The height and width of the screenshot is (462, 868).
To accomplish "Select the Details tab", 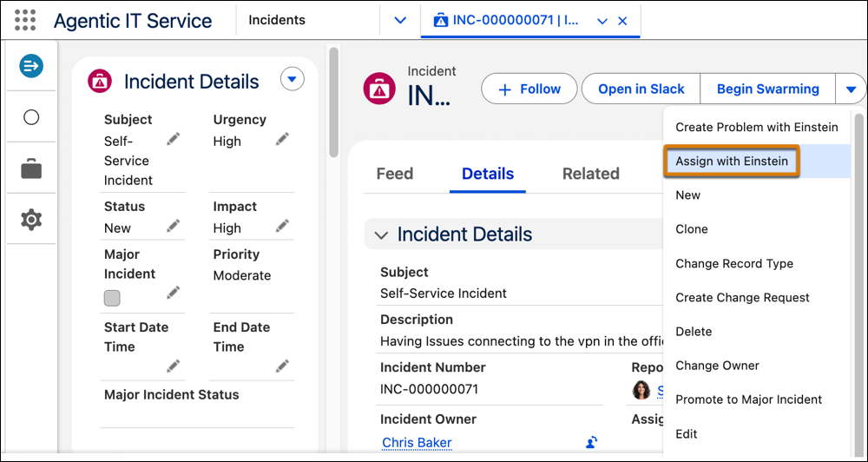I will (488, 174).
